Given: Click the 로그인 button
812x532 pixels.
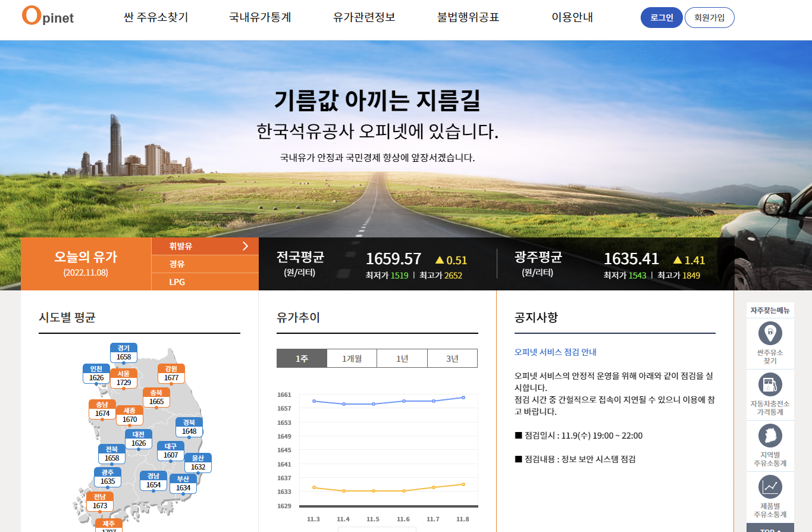Looking at the screenshot, I should pos(661,18).
